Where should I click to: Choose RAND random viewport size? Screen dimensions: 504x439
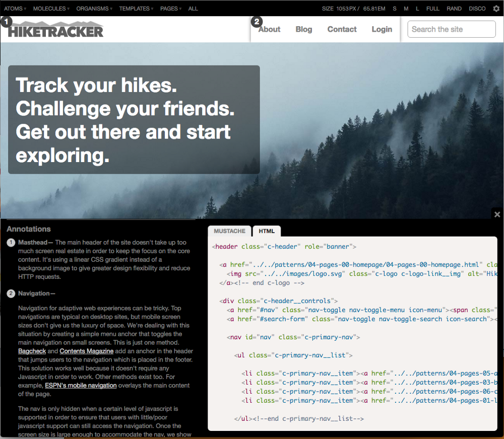pos(454,9)
